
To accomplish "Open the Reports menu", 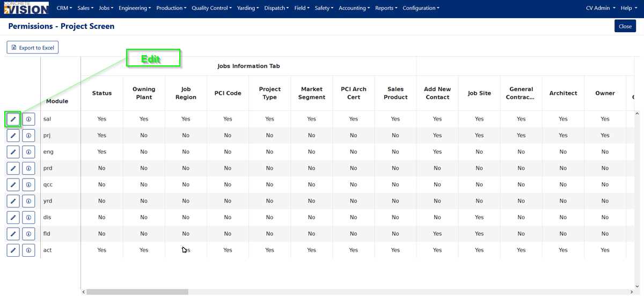I will click(x=386, y=8).
